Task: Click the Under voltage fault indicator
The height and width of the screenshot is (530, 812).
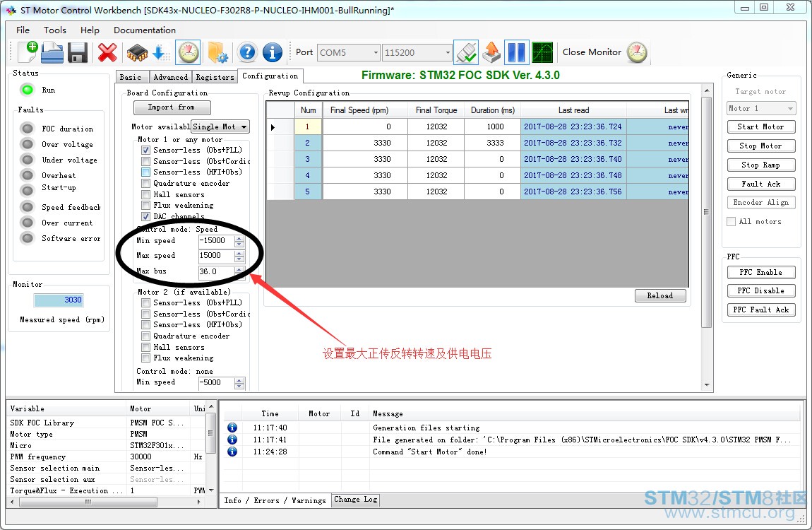Action: [28, 159]
